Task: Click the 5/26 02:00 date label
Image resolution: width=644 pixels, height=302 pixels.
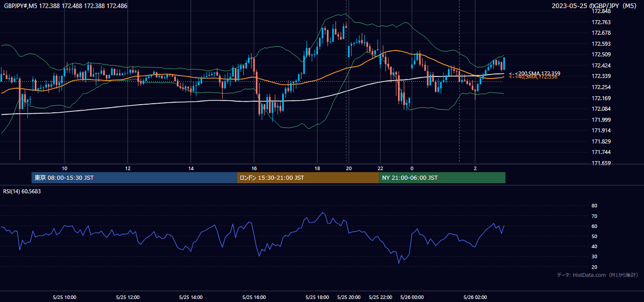Action: tap(475, 297)
